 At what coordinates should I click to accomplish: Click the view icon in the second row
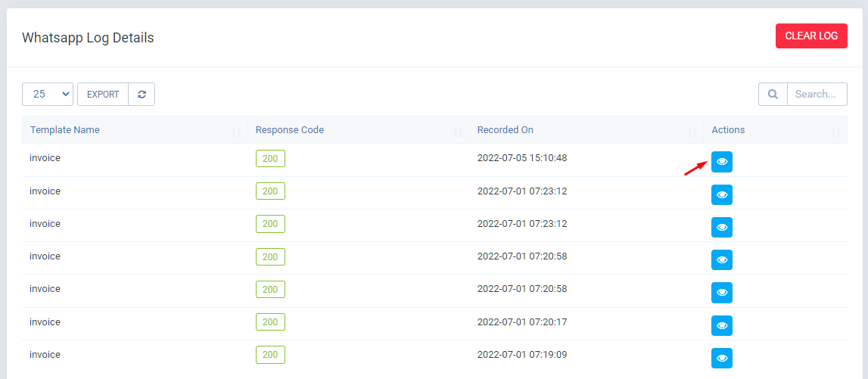[x=721, y=194]
